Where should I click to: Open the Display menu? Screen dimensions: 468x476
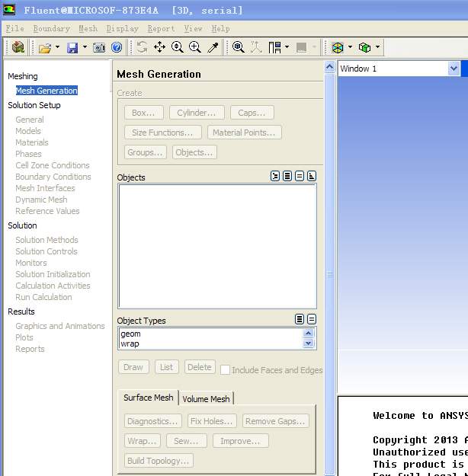123,28
